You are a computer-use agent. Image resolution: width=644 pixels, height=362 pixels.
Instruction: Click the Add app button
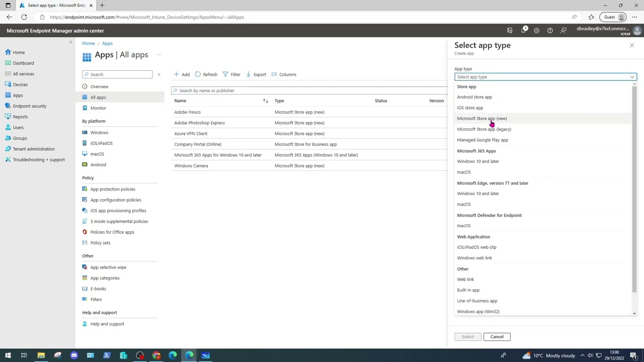[x=182, y=74]
